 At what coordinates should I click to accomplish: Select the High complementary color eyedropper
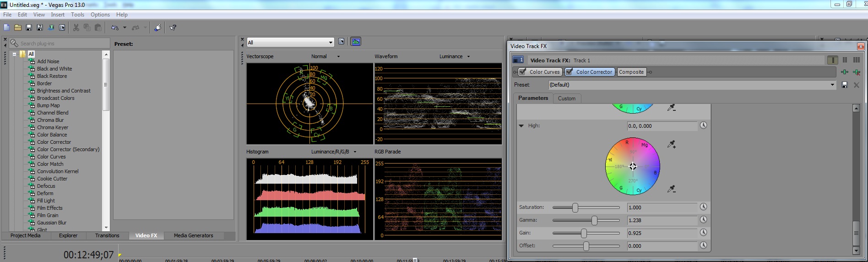[x=671, y=189]
